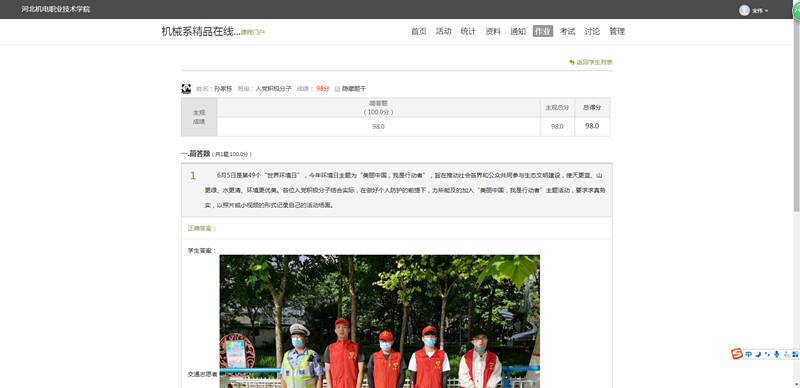Click the 总得分 98.0 cell
Screen dimensions: 800x388
tap(592, 126)
